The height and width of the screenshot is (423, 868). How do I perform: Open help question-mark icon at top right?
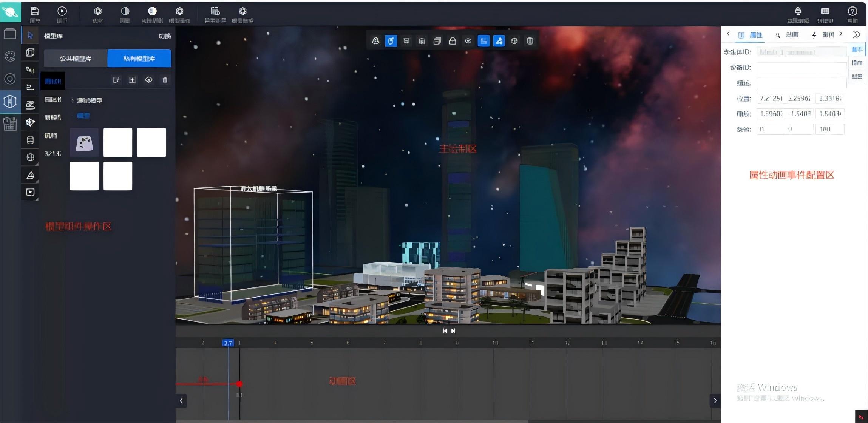pos(852,11)
